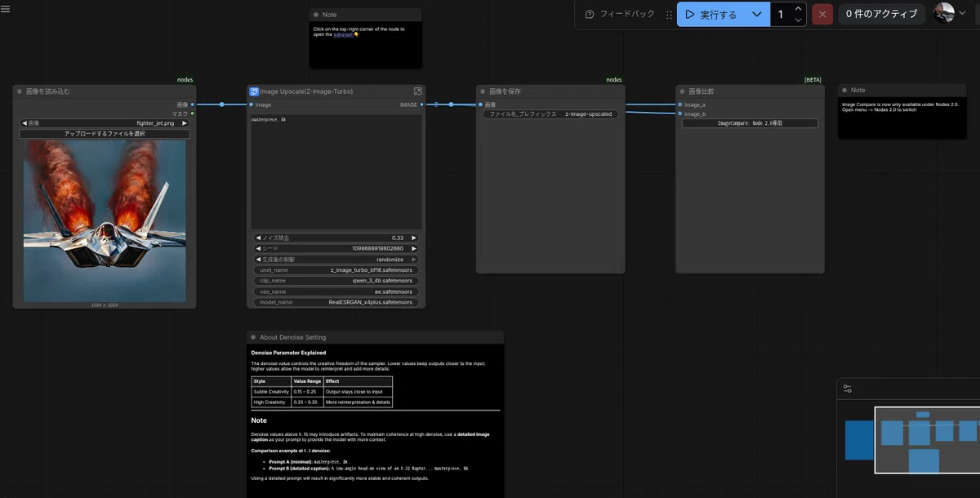Image resolution: width=980 pixels, height=498 pixels.
Task: Decrease ノイズ除去 value with left arrow
Action: pyautogui.click(x=258, y=238)
